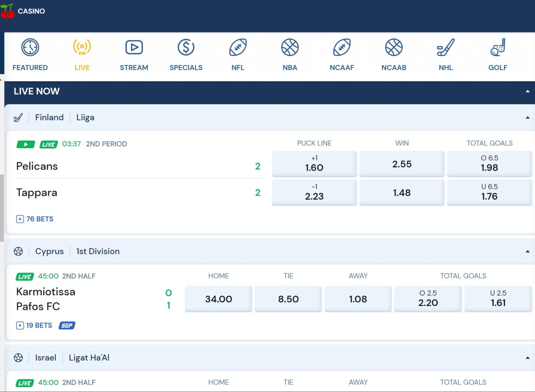Switch to the SPECIALS tab label
Image resolution: width=535 pixels, height=392 pixels.
tap(186, 67)
